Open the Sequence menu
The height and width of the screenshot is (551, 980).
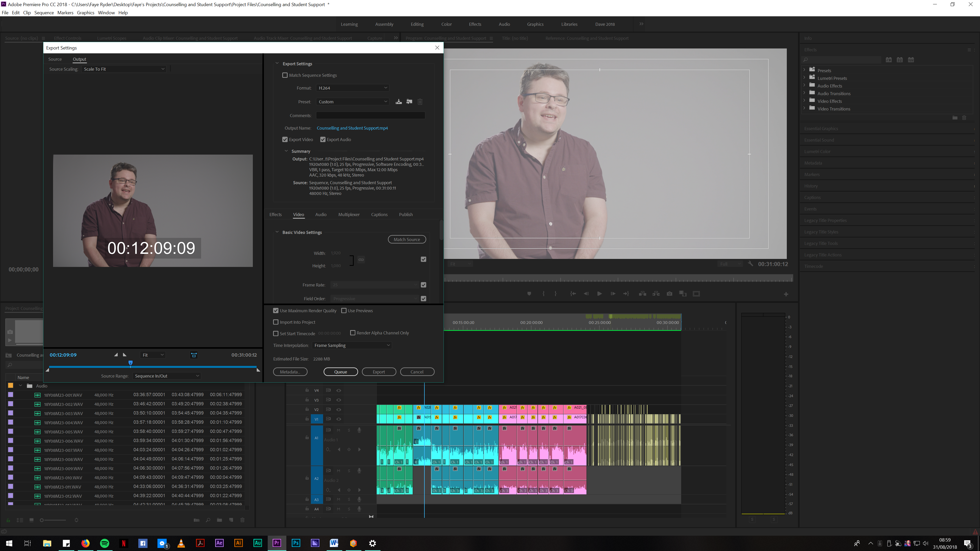tap(44, 12)
